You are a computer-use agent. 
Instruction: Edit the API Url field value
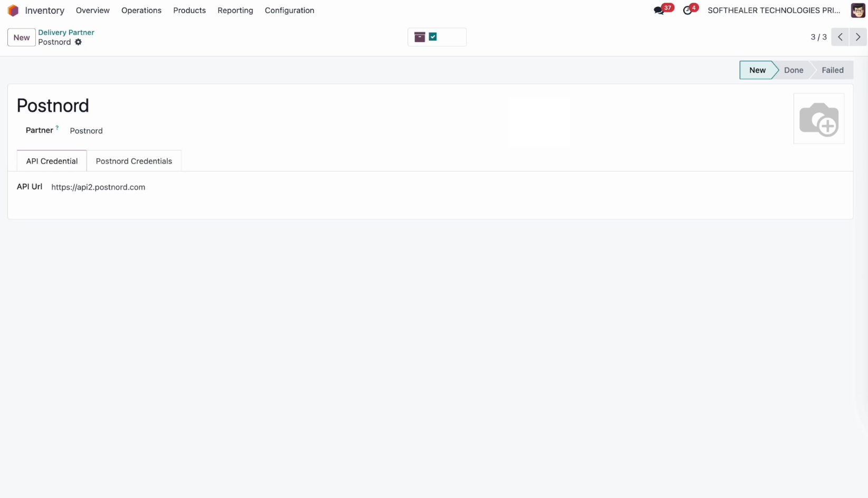point(98,187)
